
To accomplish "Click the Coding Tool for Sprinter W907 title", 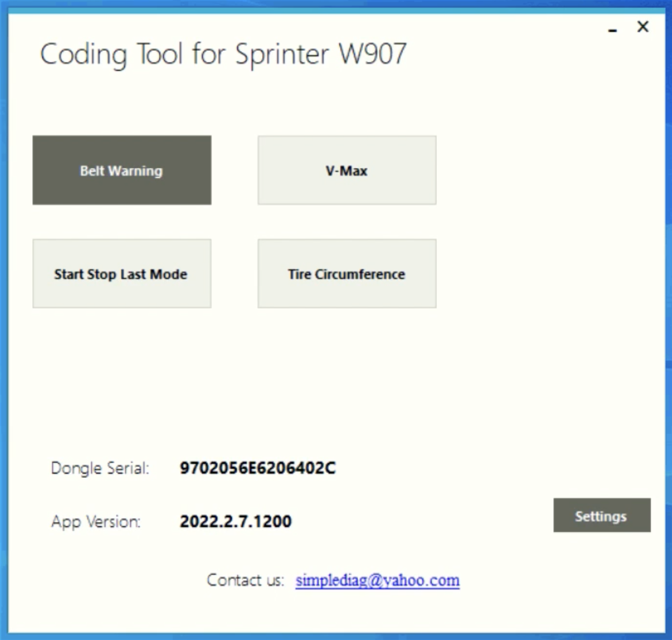I will point(223,54).
